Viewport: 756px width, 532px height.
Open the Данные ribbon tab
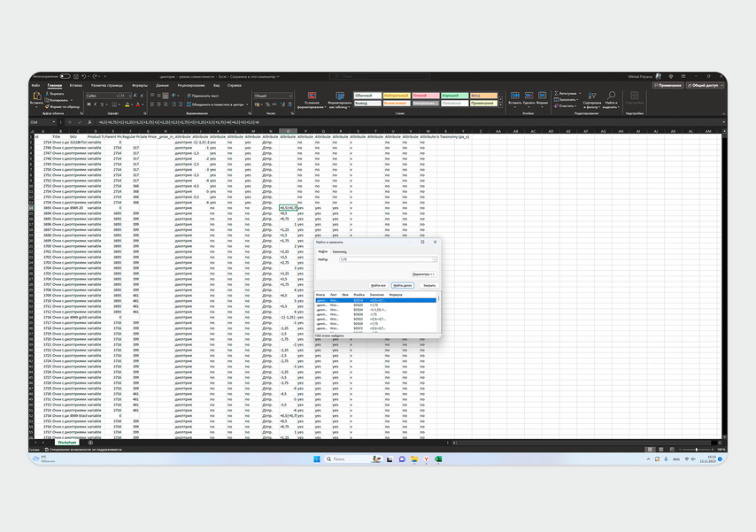[163, 85]
